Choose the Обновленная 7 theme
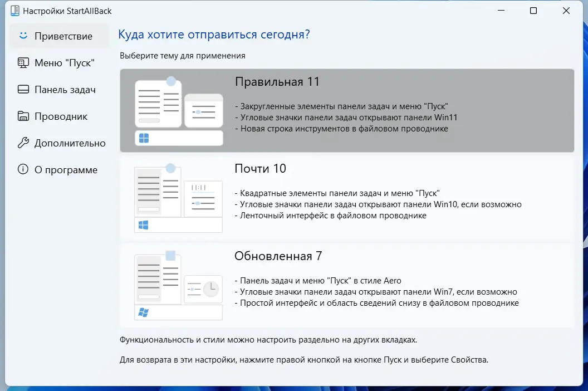This screenshot has height=391, width=588. click(x=347, y=285)
